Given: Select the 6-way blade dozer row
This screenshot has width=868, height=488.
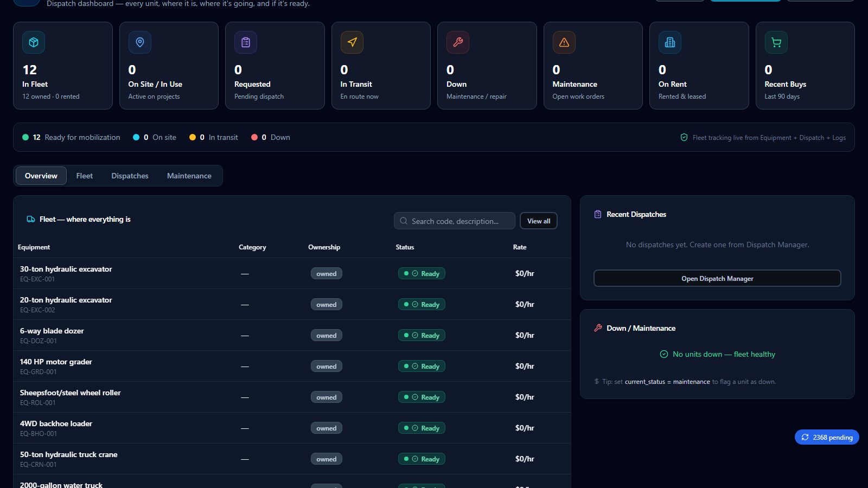Looking at the screenshot, I should coord(292,335).
